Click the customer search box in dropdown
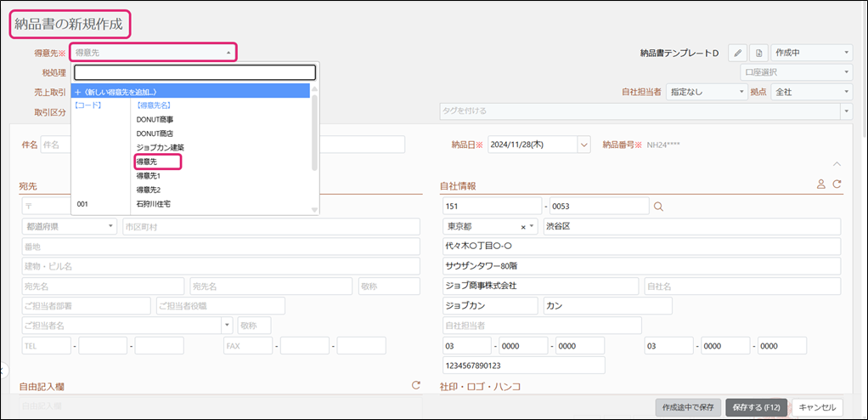Viewport: 868px width, 420px height. [x=194, y=72]
